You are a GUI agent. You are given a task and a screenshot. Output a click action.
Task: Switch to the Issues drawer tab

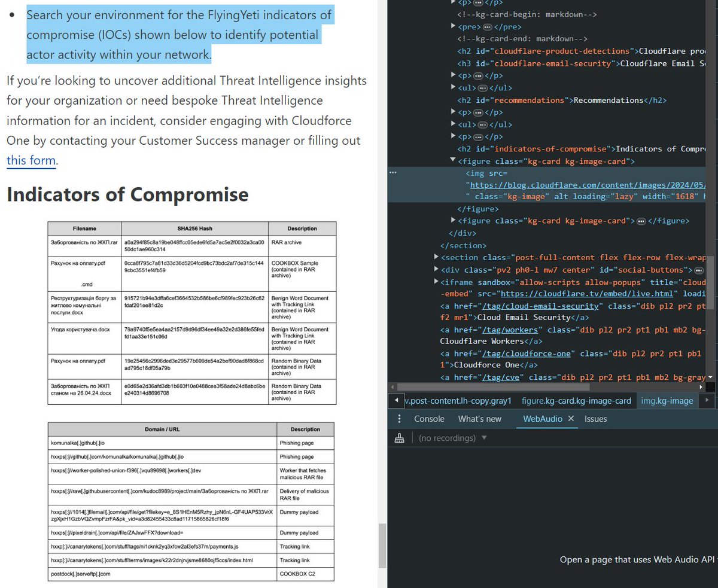tap(595, 419)
